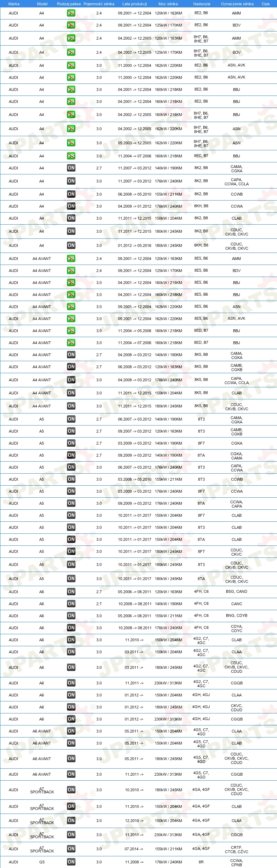Click power '155kW / 211KM' in A7 Sportback row
Screen dimensions: 277x868
click(168, 849)
